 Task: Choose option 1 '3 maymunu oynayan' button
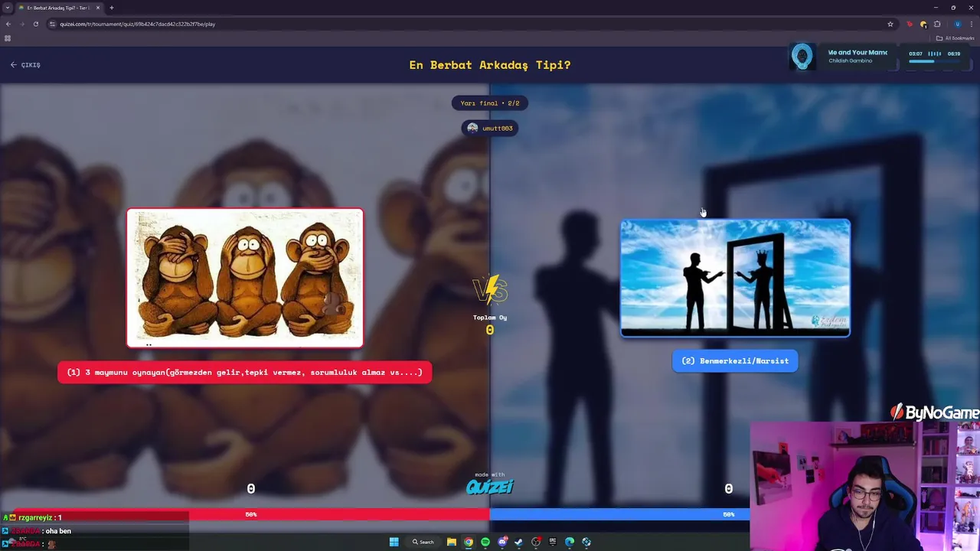245,372
